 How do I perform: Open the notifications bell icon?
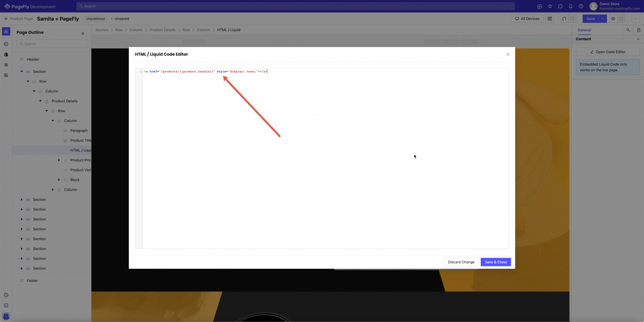tap(570, 6)
